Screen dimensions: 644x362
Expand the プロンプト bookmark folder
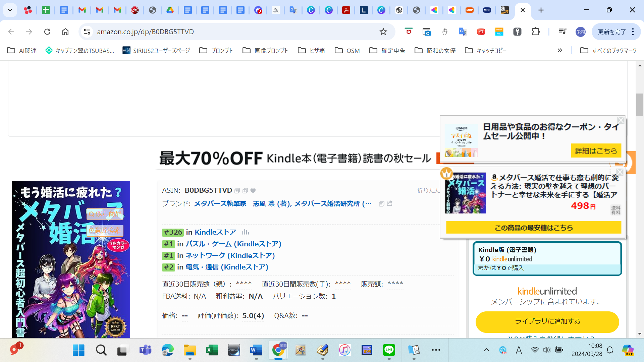[x=216, y=50]
